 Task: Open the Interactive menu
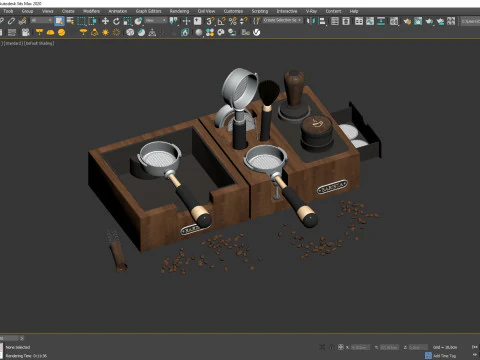[287, 11]
